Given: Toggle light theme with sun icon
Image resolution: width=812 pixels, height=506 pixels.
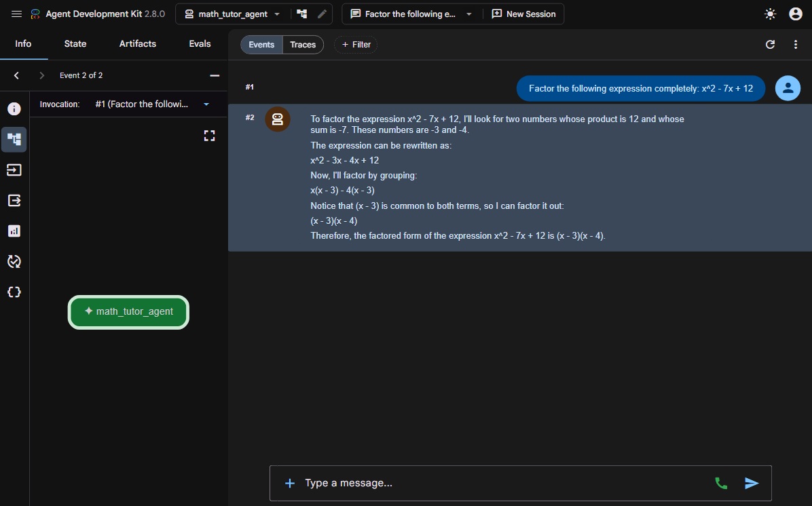Looking at the screenshot, I should coord(770,14).
